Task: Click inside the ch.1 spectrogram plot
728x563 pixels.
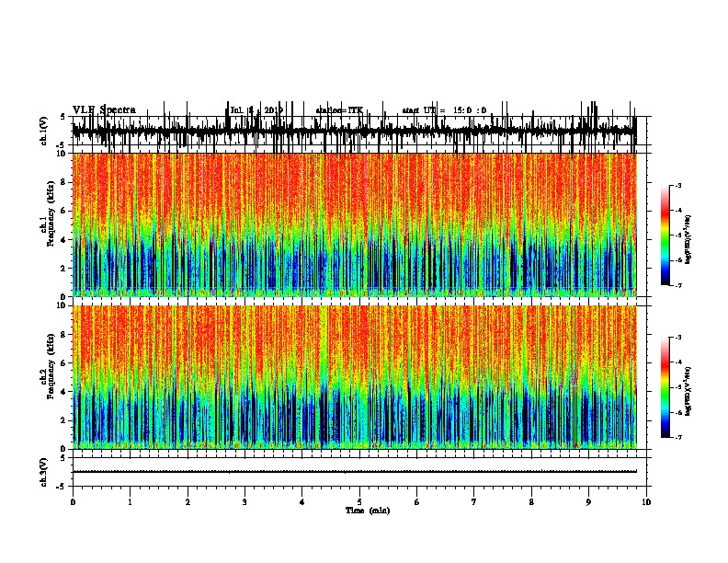Action: coord(354,224)
